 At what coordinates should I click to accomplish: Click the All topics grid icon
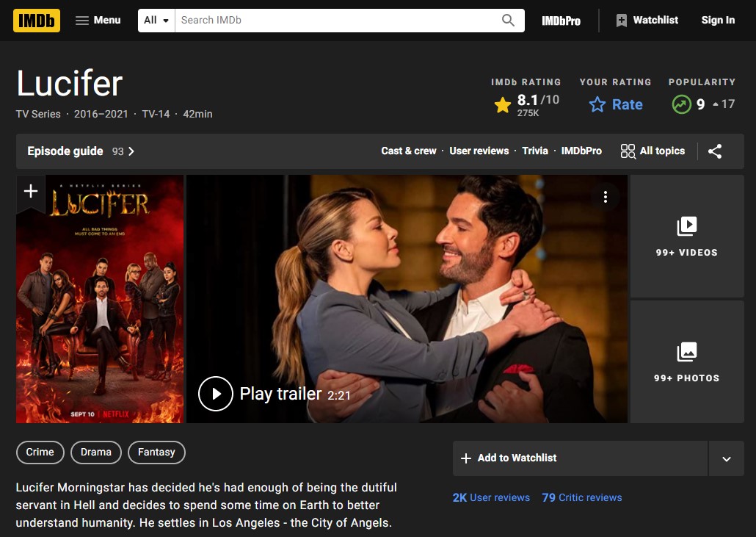[628, 151]
